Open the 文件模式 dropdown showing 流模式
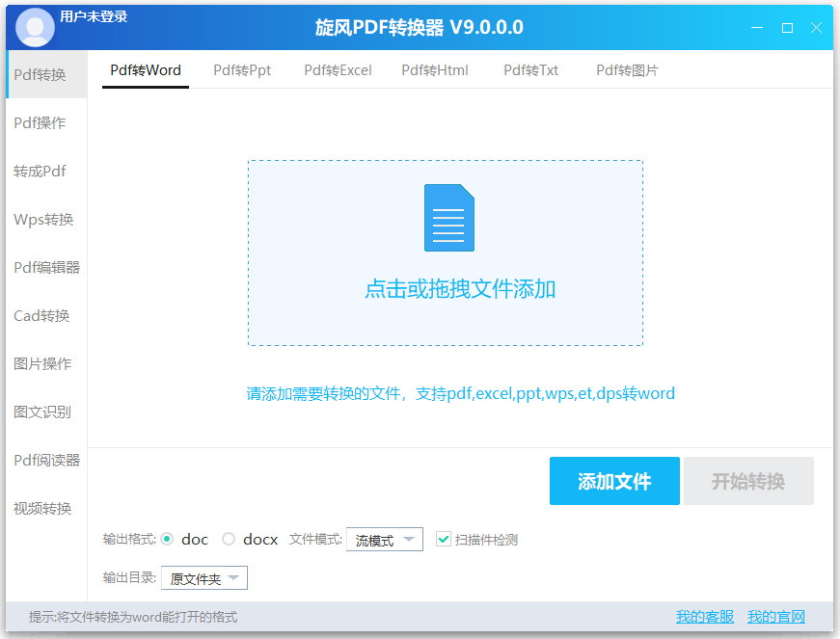 [x=384, y=539]
